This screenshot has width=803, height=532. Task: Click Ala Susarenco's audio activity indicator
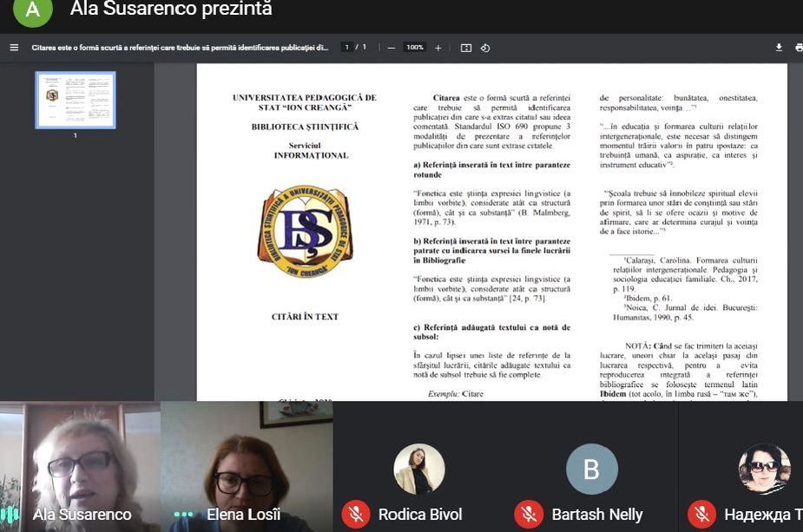(10, 514)
